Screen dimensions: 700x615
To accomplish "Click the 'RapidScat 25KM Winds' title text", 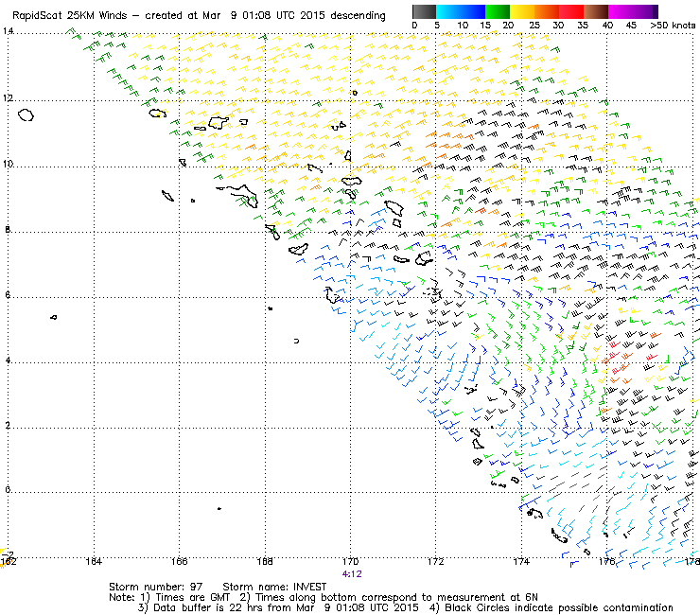I will click(69, 16).
